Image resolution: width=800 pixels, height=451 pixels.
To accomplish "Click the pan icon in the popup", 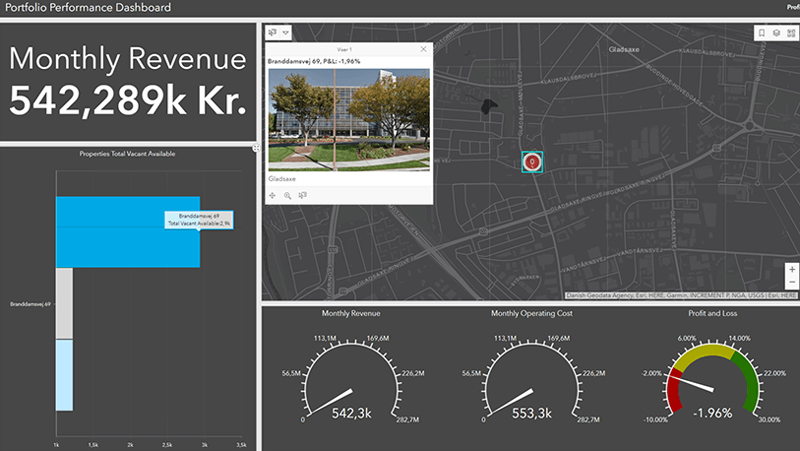I will pyautogui.click(x=273, y=195).
